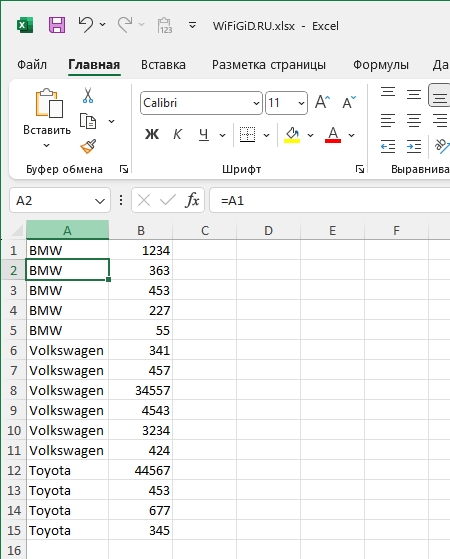
Task: Toggle underline Ч formatting
Action: tap(204, 135)
